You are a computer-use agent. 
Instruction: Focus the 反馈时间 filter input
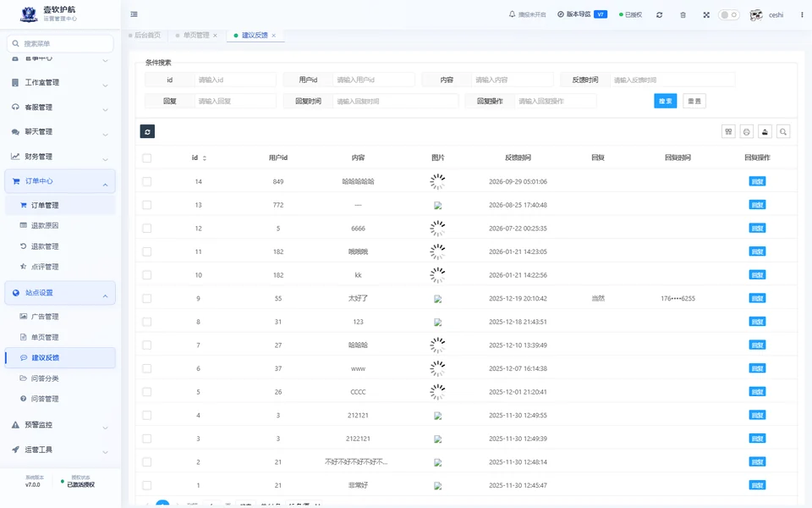(672, 80)
